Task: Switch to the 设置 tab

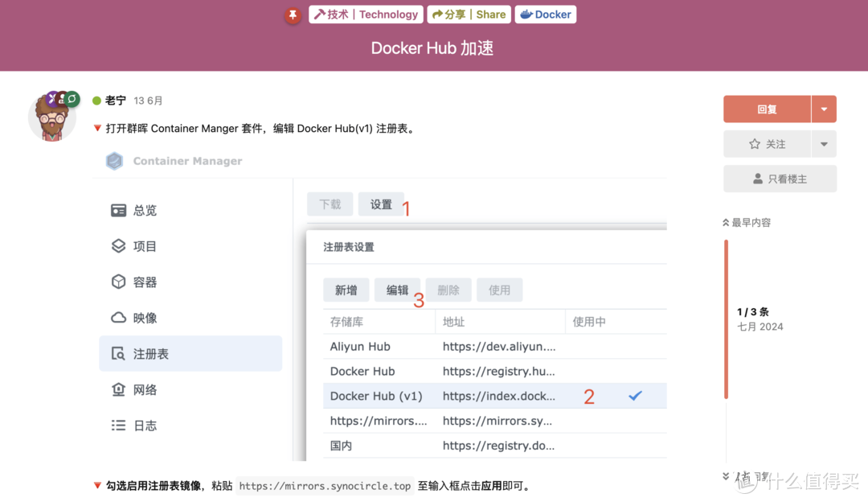Action: click(381, 204)
